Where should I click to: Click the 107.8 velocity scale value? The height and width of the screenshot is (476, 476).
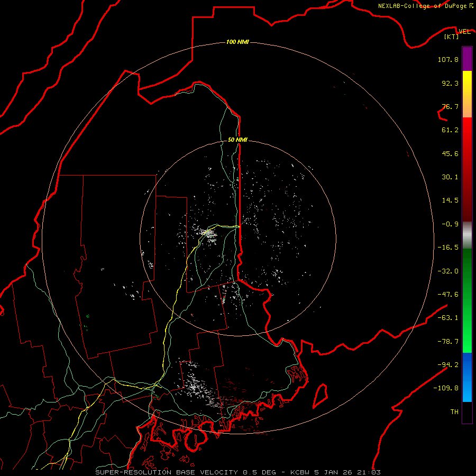click(x=448, y=59)
